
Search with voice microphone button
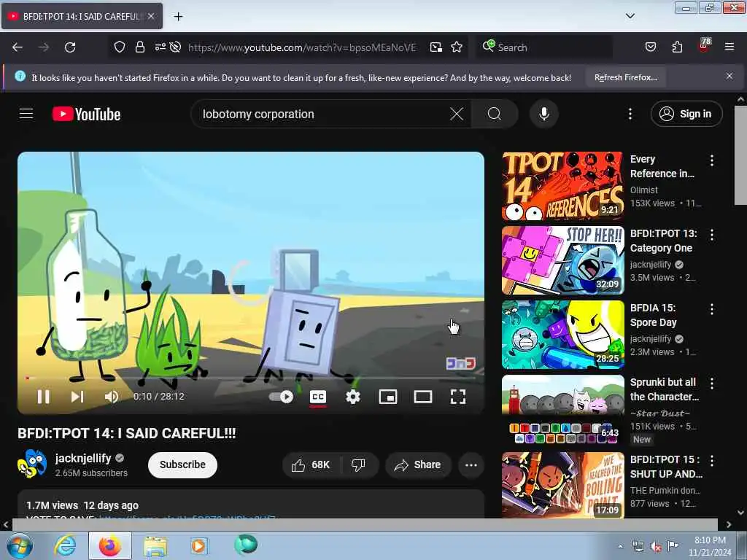(544, 114)
